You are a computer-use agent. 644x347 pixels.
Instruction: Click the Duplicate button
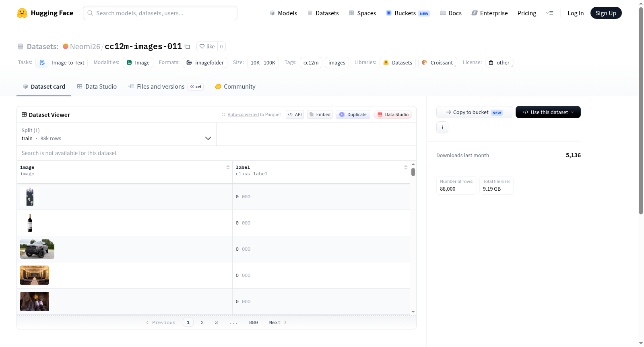pos(353,114)
